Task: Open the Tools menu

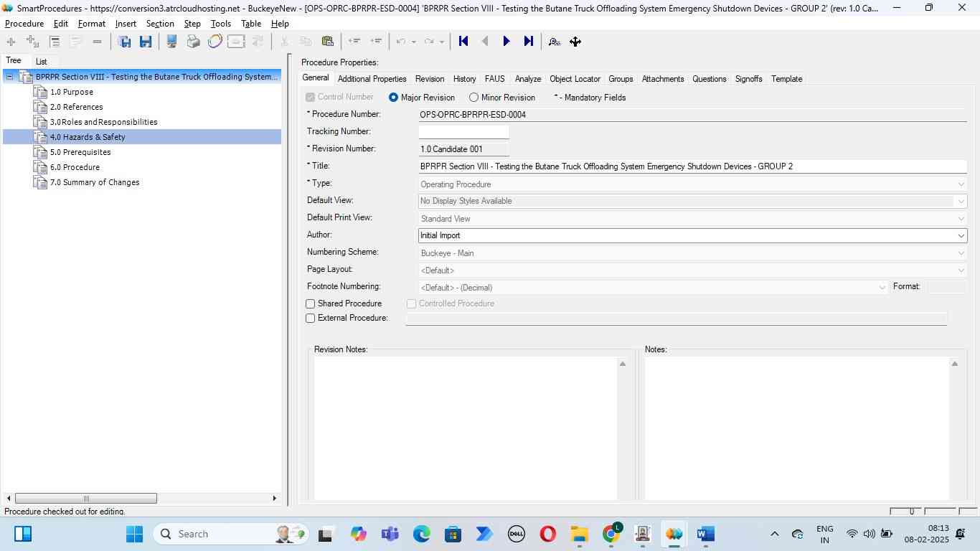Action: coord(221,24)
